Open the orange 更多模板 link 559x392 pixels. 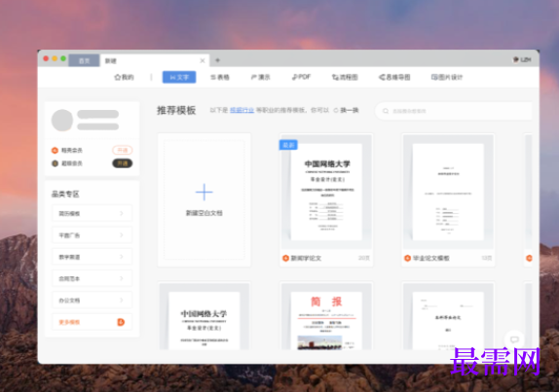point(69,322)
